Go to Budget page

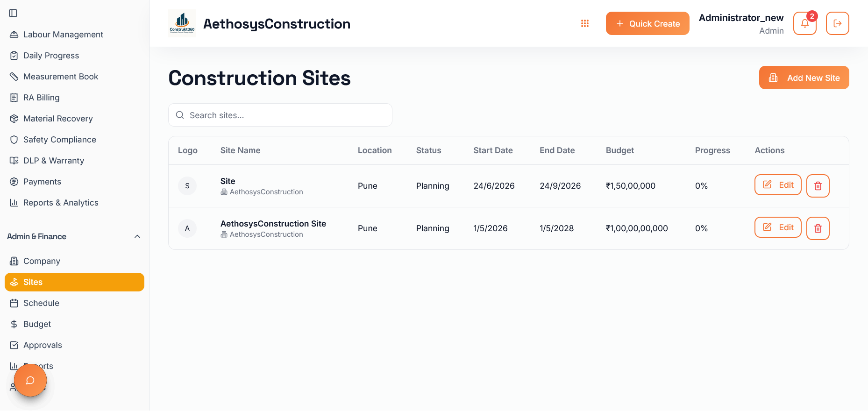(x=74, y=324)
